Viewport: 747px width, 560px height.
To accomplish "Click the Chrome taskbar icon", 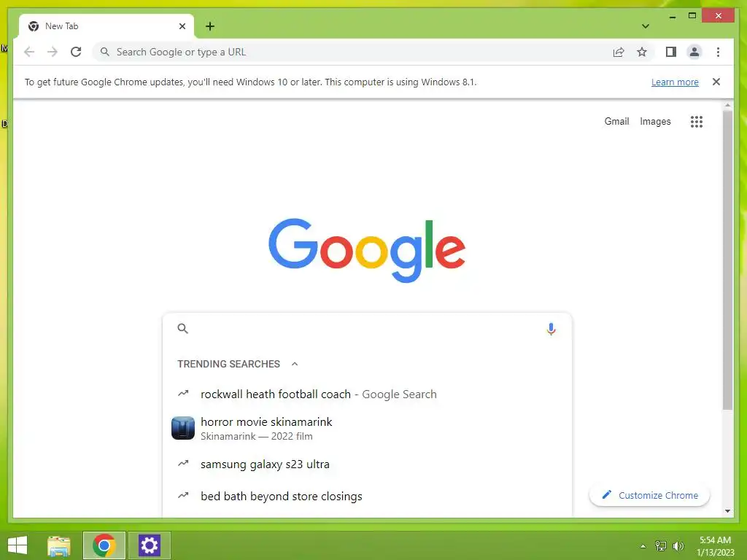I will [x=104, y=545].
